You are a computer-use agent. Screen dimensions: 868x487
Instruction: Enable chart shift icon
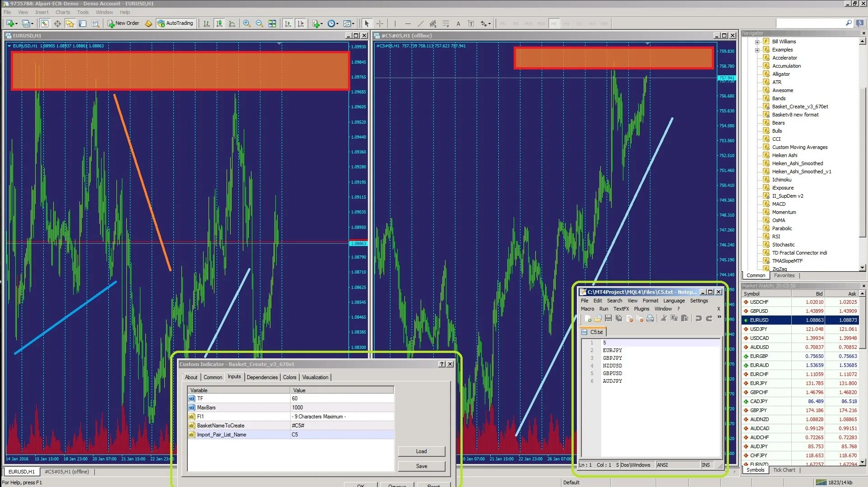click(301, 23)
